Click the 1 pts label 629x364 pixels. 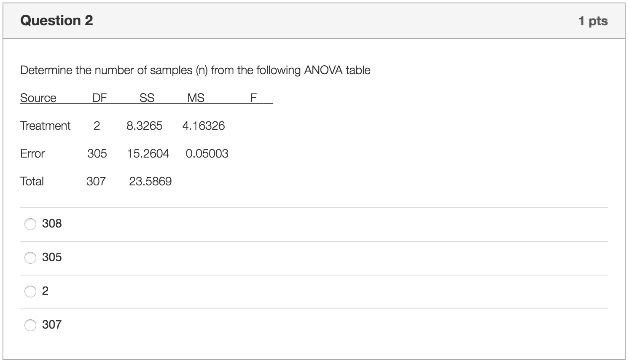593,20
